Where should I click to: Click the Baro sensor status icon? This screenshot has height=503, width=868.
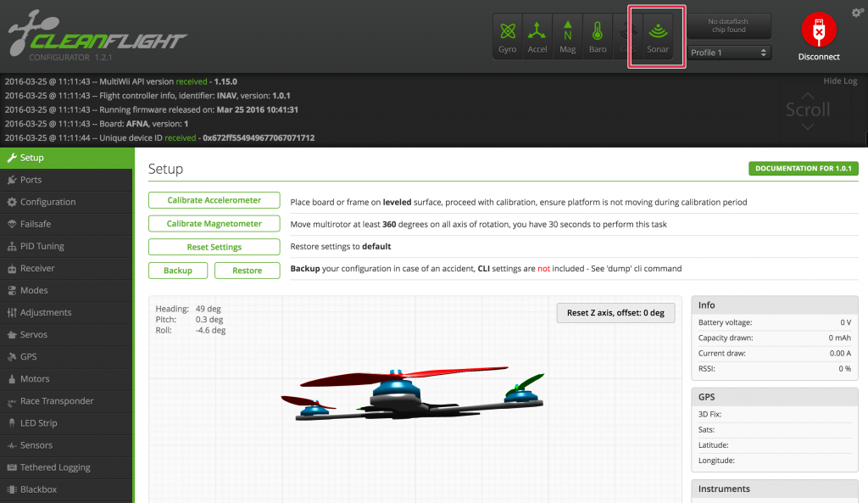pos(597,34)
